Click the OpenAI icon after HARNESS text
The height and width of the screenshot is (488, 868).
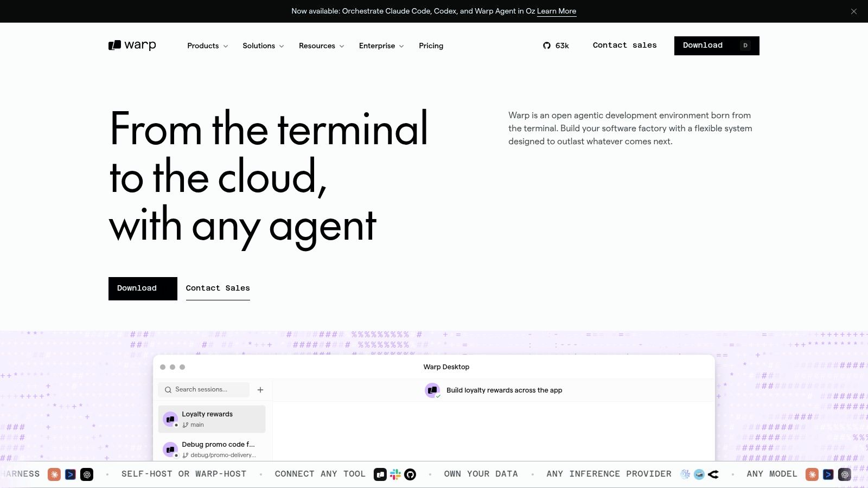pos(87,474)
